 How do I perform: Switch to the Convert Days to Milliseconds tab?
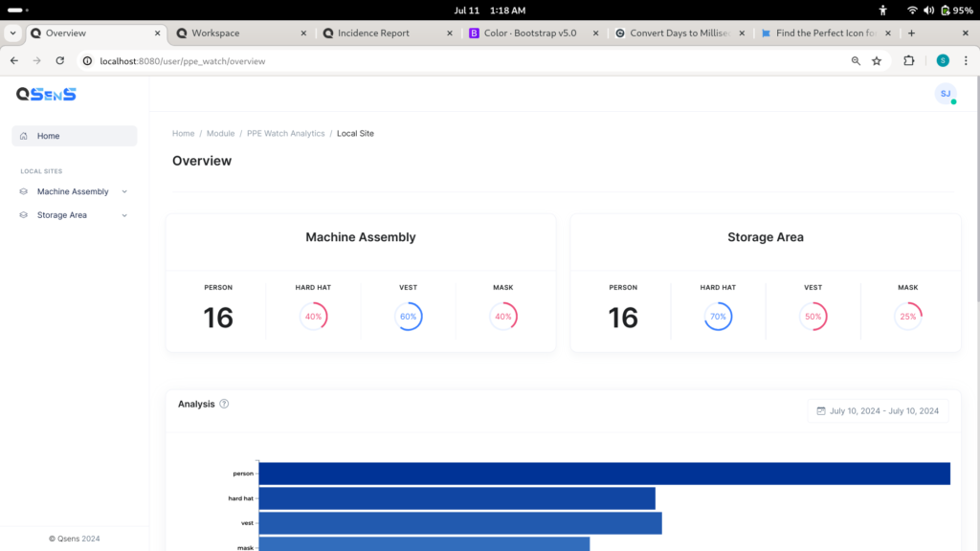[x=680, y=33]
